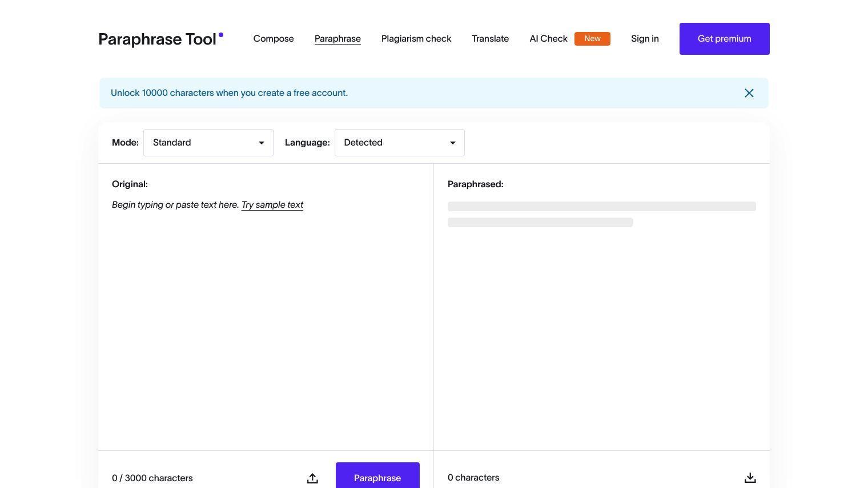Click the '0 / 3000 characters' counter
The height and width of the screenshot is (488, 868).
point(152,478)
